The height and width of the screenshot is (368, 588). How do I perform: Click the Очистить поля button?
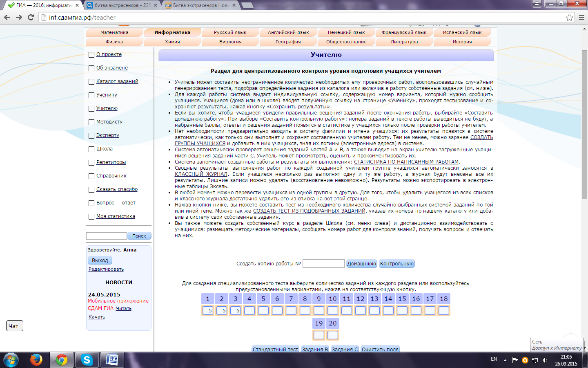pos(380,349)
